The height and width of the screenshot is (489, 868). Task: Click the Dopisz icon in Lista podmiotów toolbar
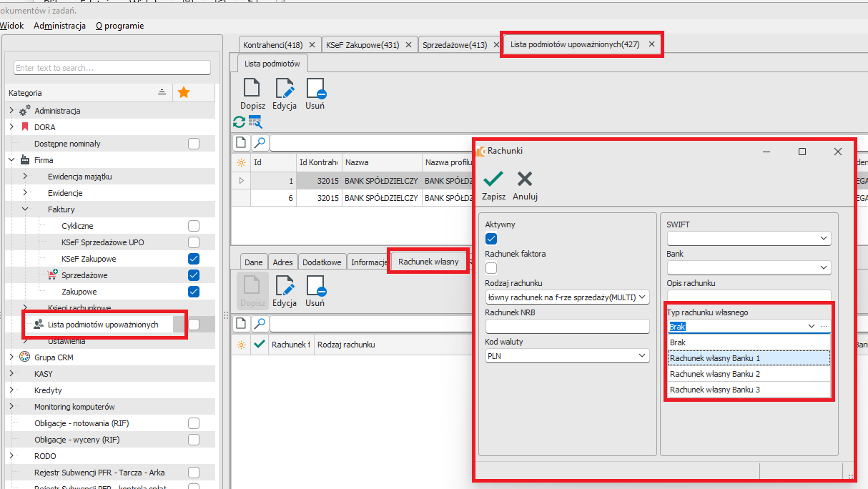[x=252, y=89]
